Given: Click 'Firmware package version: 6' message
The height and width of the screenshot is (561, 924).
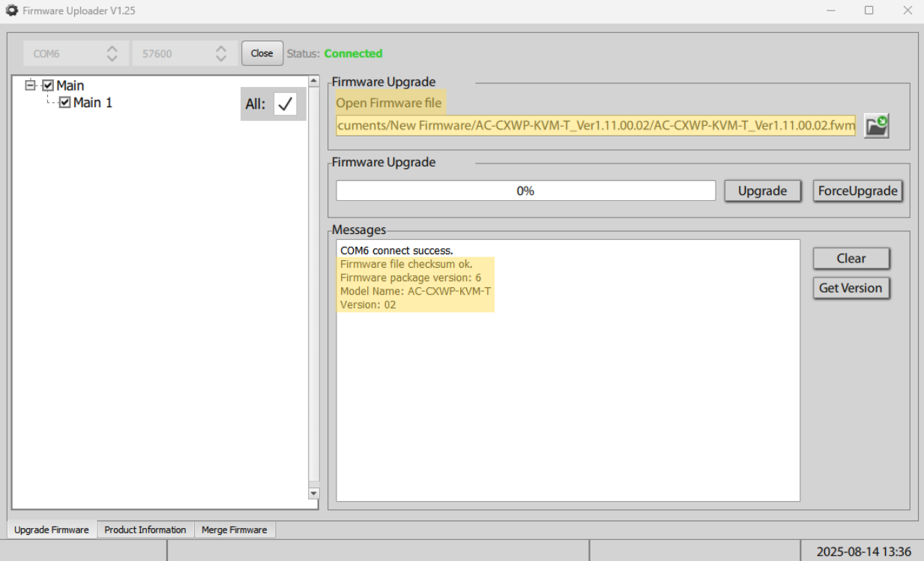Looking at the screenshot, I should coord(411,277).
